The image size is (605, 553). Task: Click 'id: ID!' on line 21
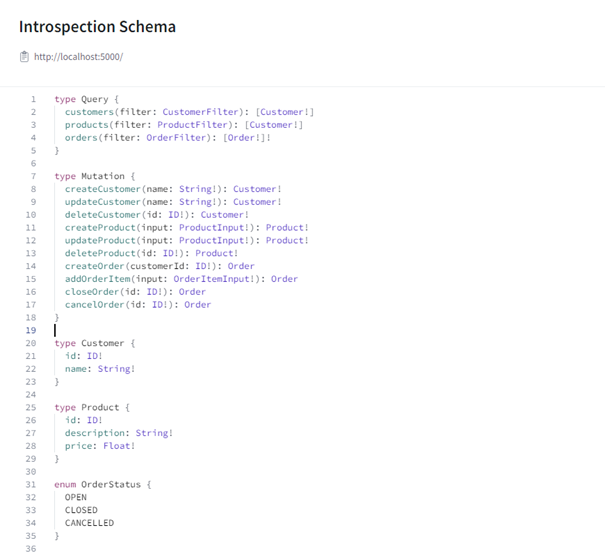pos(83,356)
